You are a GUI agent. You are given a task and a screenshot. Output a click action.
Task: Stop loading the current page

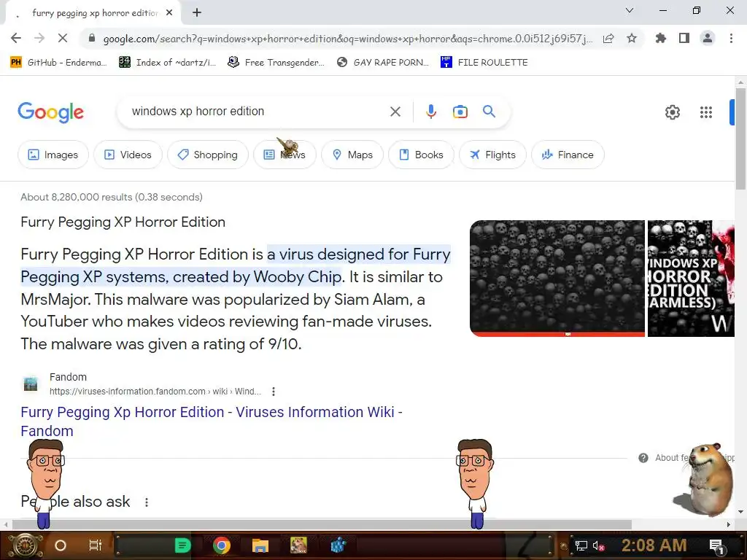click(63, 38)
